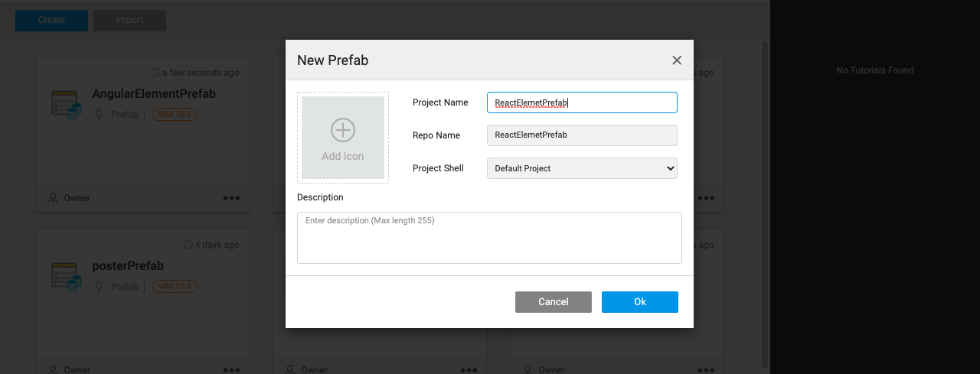The image size is (980, 374).
Task: Click the posterPrefab project icon
Action: [x=66, y=277]
